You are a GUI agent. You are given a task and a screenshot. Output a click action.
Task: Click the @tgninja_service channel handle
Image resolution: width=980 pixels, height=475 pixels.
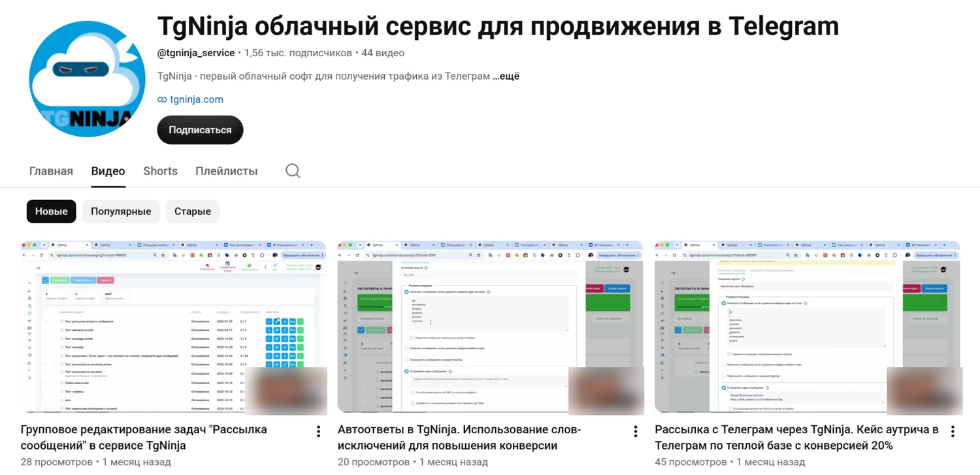(196, 53)
